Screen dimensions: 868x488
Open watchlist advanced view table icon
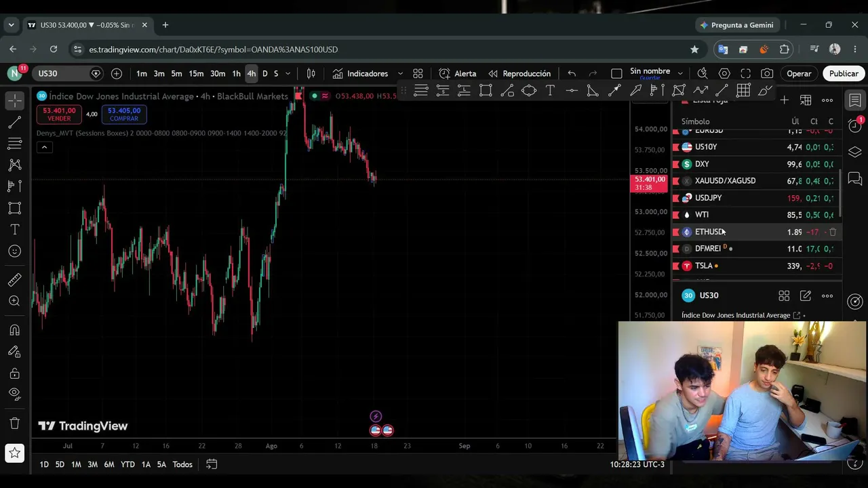click(806, 100)
